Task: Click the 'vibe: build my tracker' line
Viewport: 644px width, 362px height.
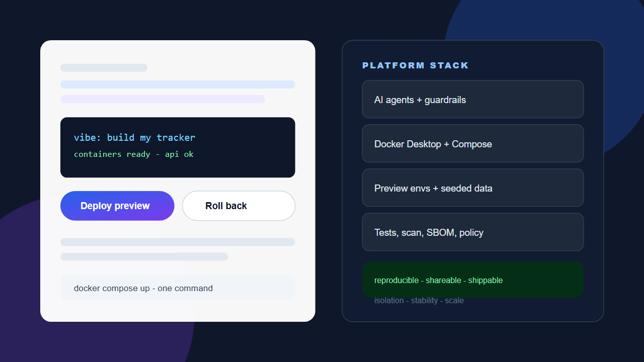Action: click(x=134, y=137)
